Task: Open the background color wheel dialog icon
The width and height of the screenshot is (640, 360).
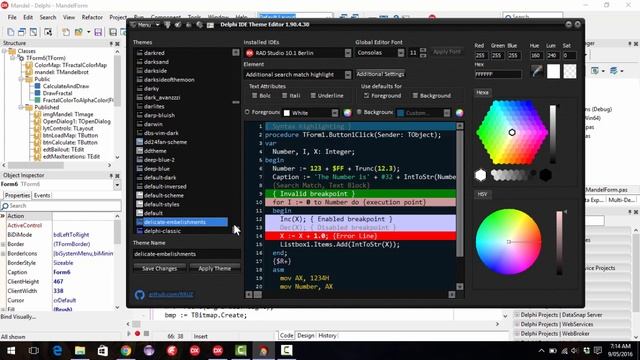Action: click(x=460, y=113)
